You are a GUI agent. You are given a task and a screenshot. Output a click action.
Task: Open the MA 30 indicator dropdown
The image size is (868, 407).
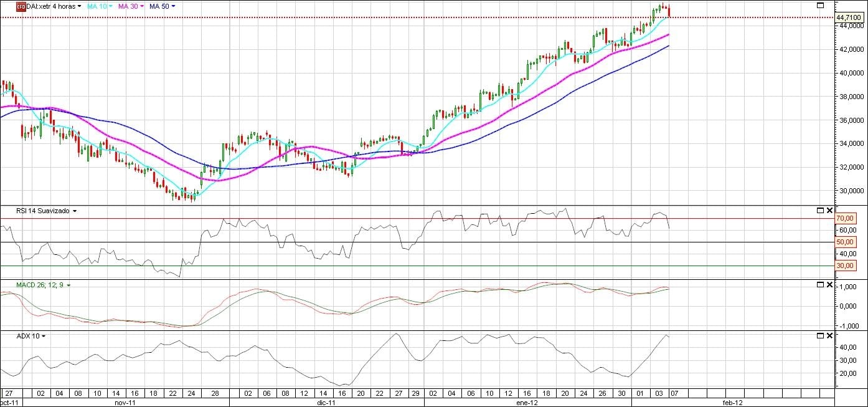pyautogui.click(x=141, y=6)
